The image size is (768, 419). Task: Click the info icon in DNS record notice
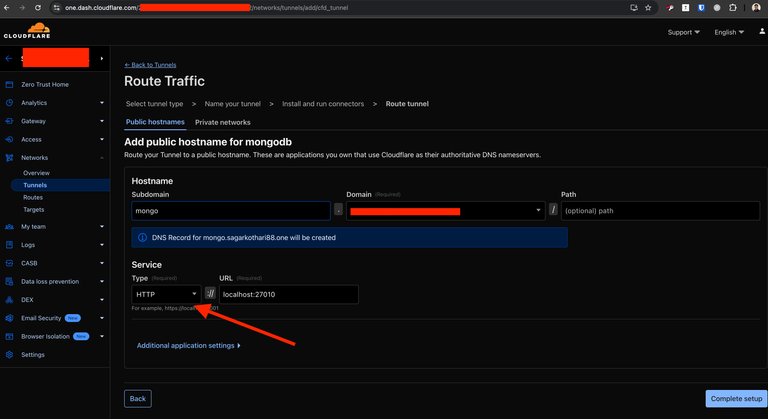pyautogui.click(x=143, y=237)
